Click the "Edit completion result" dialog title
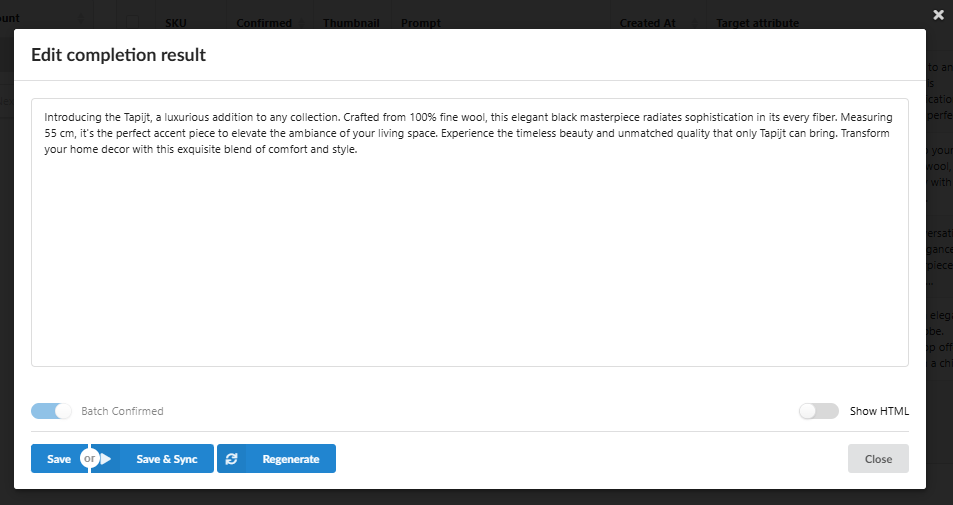This screenshot has width=953, height=505. tap(118, 55)
